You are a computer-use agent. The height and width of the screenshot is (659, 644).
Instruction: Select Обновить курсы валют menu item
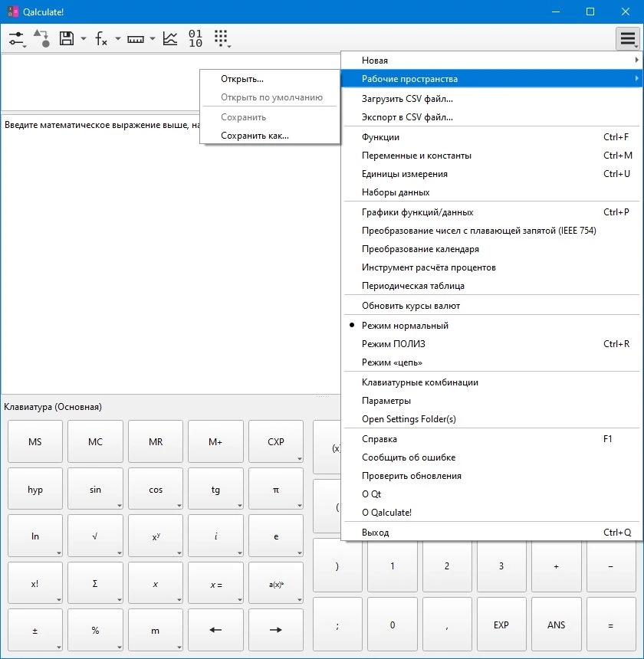[x=491, y=306]
